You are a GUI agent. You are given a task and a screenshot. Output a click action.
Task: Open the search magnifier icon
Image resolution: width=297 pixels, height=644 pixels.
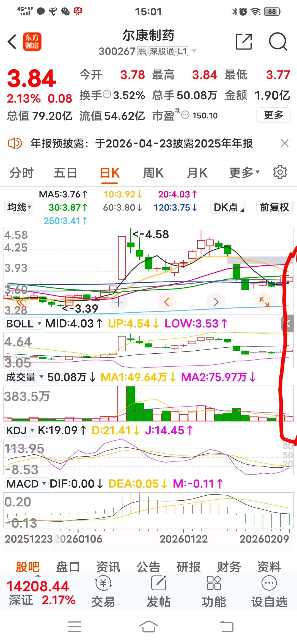coord(278,42)
